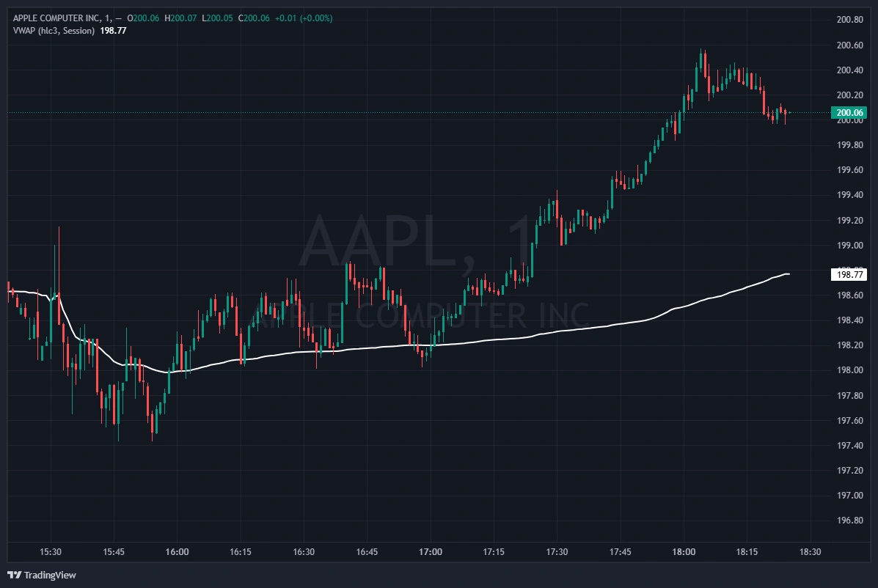Click the VWAP legend value 198.77
This screenshot has height=588, width=878.
point(113,31)
